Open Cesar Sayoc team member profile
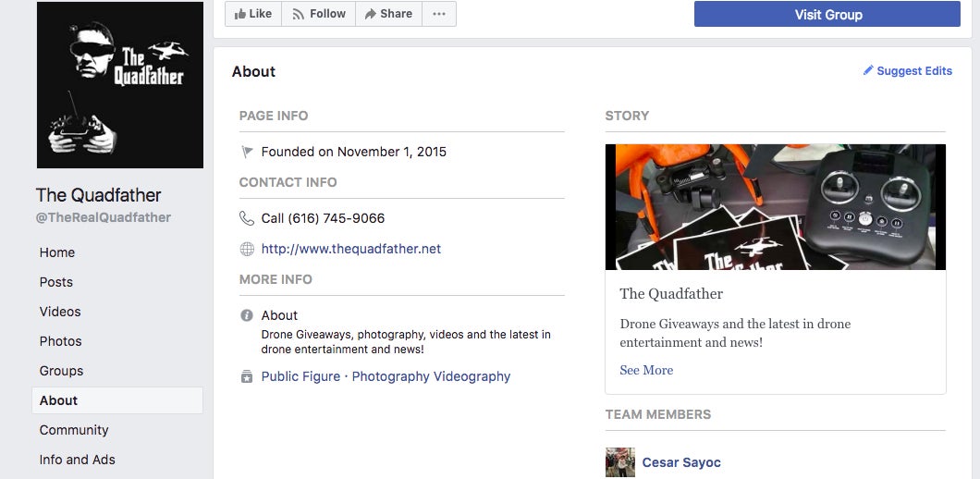 (x=681, y=462)
